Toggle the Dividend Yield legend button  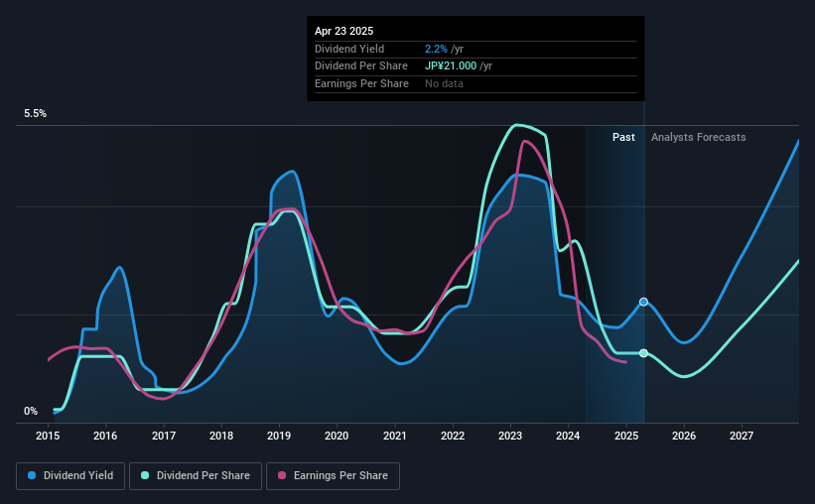click(x=70, y=476)
